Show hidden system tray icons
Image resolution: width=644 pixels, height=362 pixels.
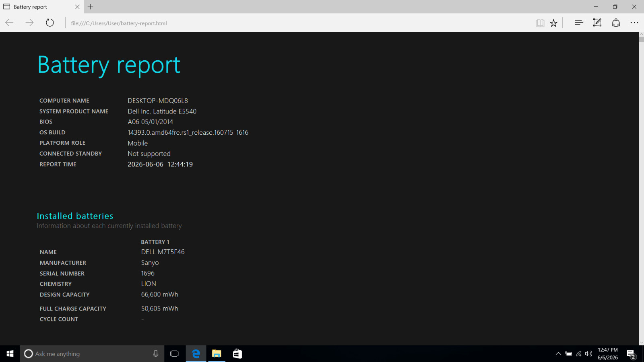click(x=558, y=354)
